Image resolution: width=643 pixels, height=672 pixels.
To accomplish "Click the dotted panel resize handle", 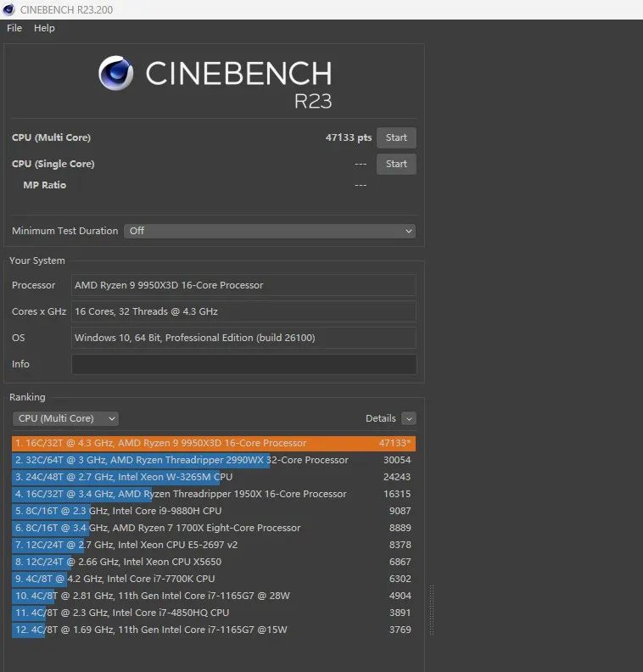I will point(432,609).
